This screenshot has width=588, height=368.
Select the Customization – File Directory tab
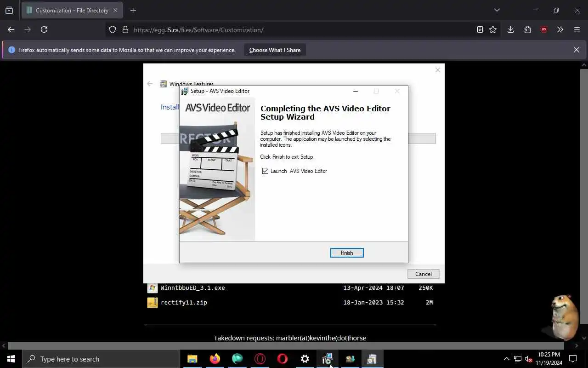71,10
